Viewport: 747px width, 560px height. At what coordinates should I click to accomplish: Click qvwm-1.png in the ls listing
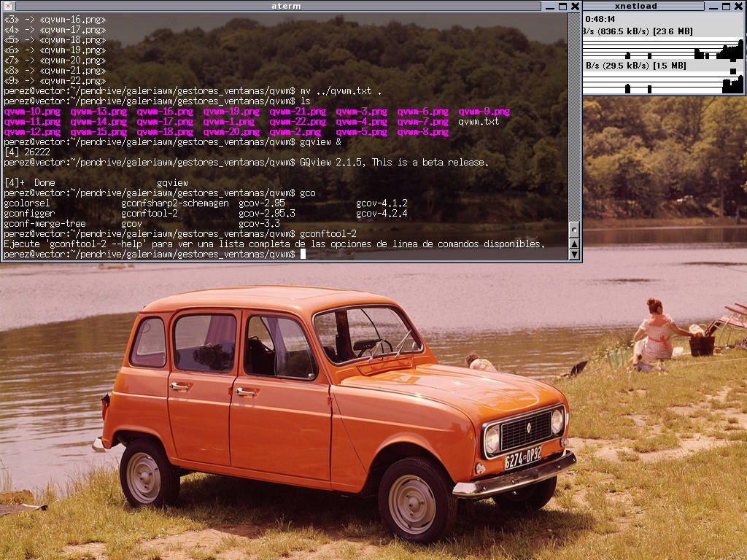pyautogui.click(x=228, y=122)
